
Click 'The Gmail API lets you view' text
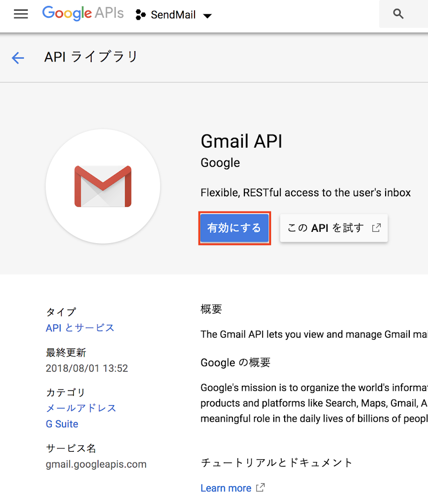314,334
